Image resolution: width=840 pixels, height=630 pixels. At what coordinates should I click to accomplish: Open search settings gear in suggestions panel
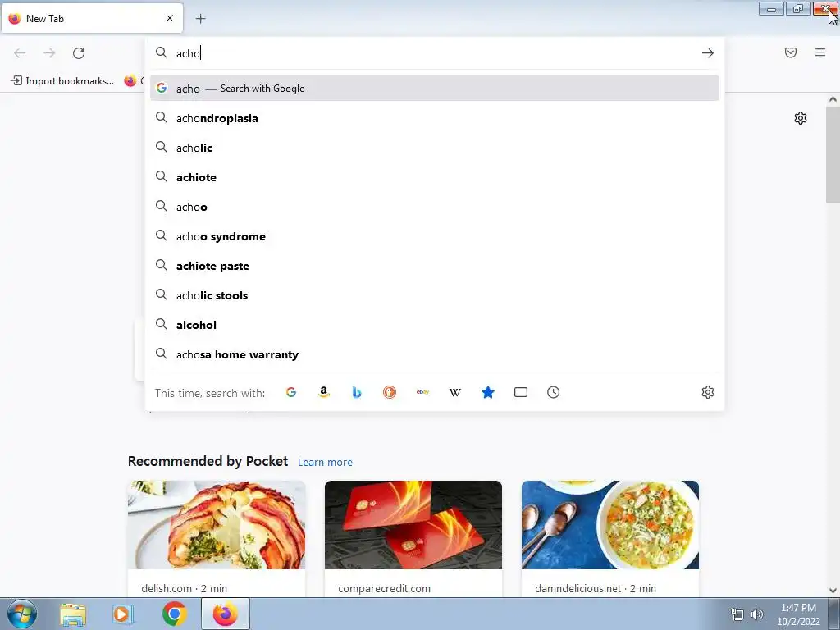708,392
